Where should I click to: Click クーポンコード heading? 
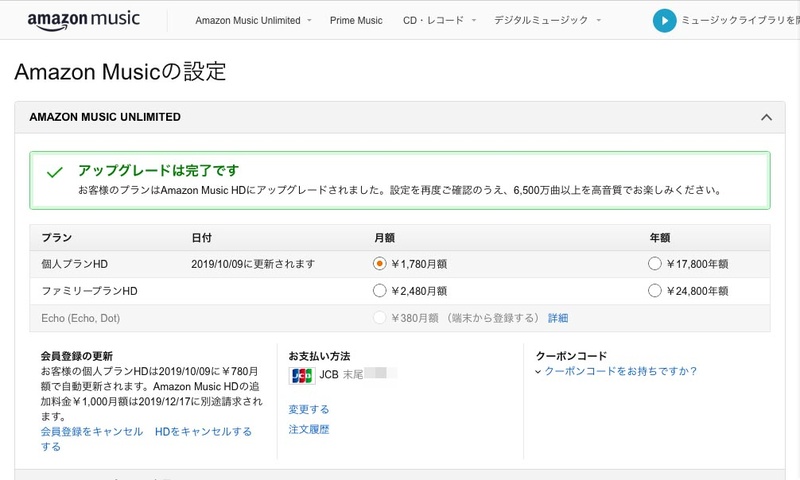coord(571,356)
